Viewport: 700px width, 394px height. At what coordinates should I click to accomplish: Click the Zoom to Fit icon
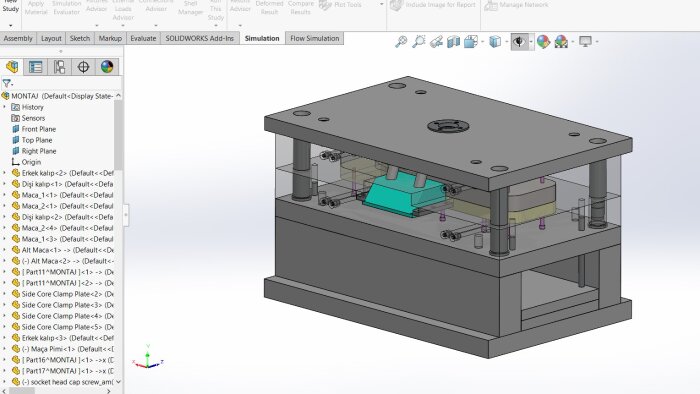coord(401,41)
